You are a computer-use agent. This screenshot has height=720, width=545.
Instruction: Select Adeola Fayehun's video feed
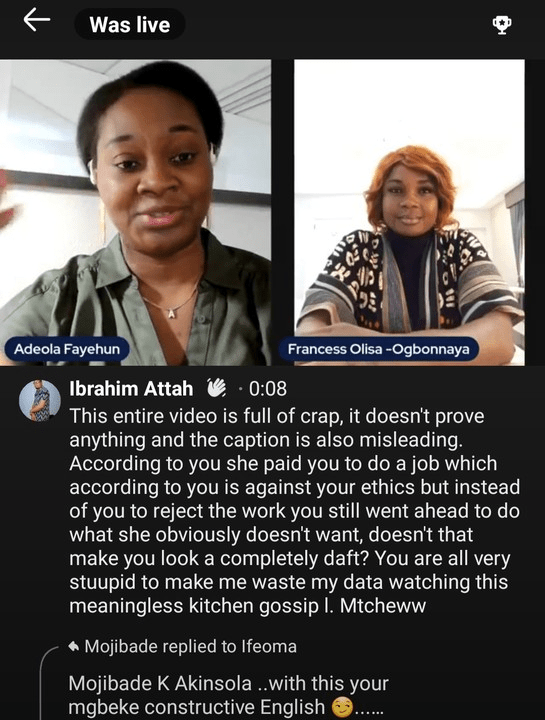point(135,212)
